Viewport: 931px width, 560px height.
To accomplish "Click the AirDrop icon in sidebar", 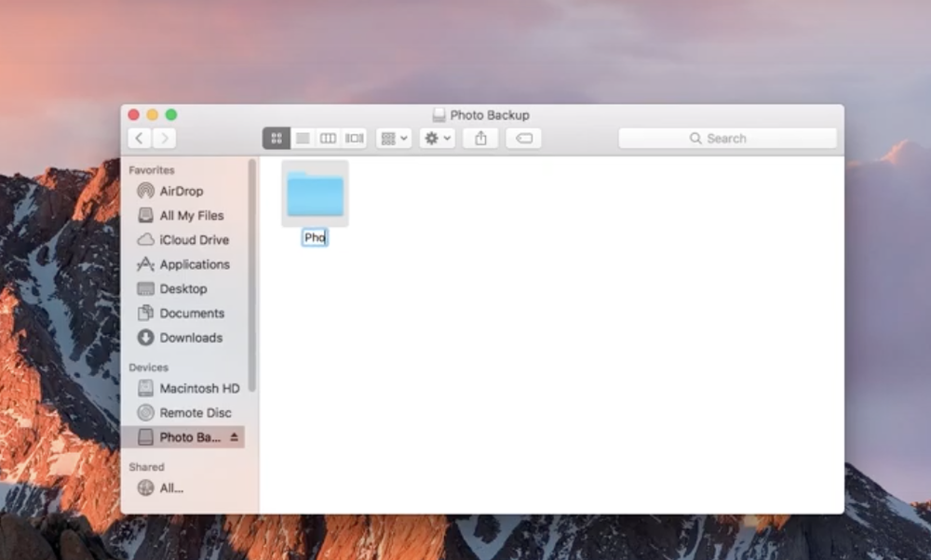I will 145,191.
